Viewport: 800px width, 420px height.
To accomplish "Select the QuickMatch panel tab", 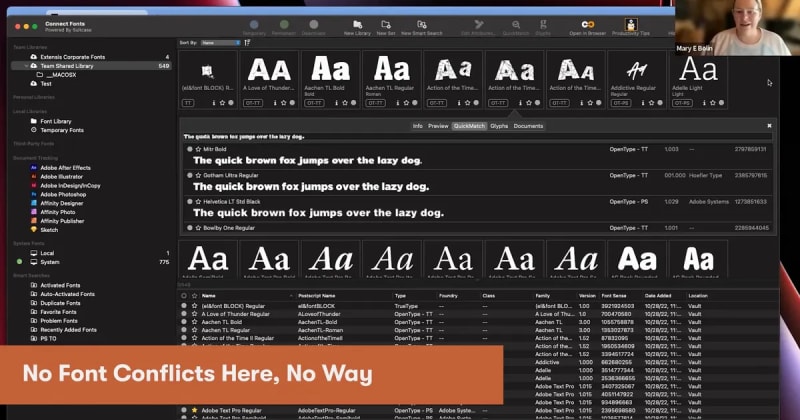I will point(469,126).
